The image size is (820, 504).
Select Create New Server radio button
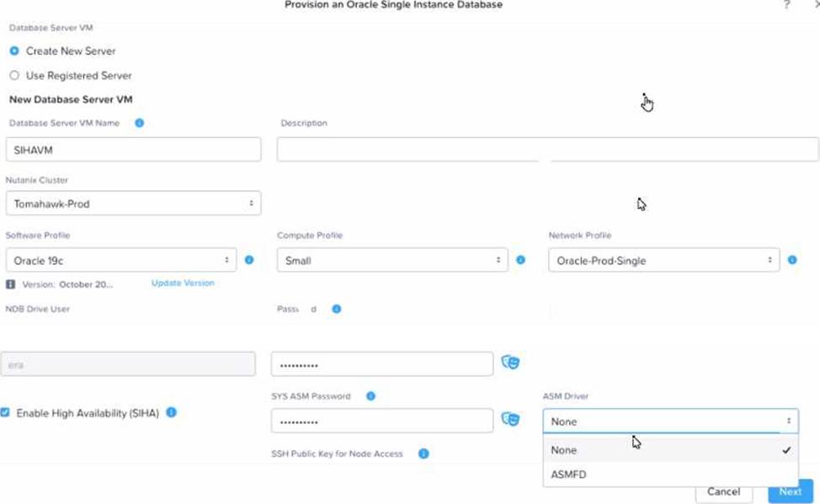coord(14,50)
